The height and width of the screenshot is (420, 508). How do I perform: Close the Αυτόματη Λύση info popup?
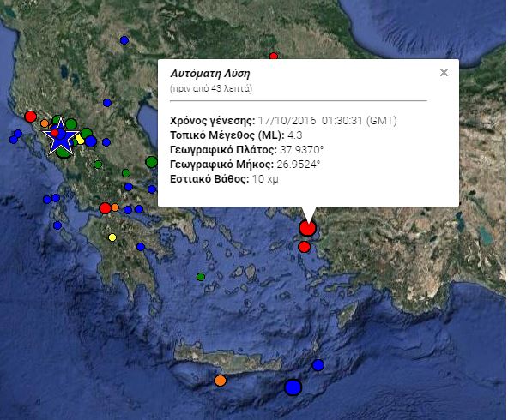coord(444,72)
